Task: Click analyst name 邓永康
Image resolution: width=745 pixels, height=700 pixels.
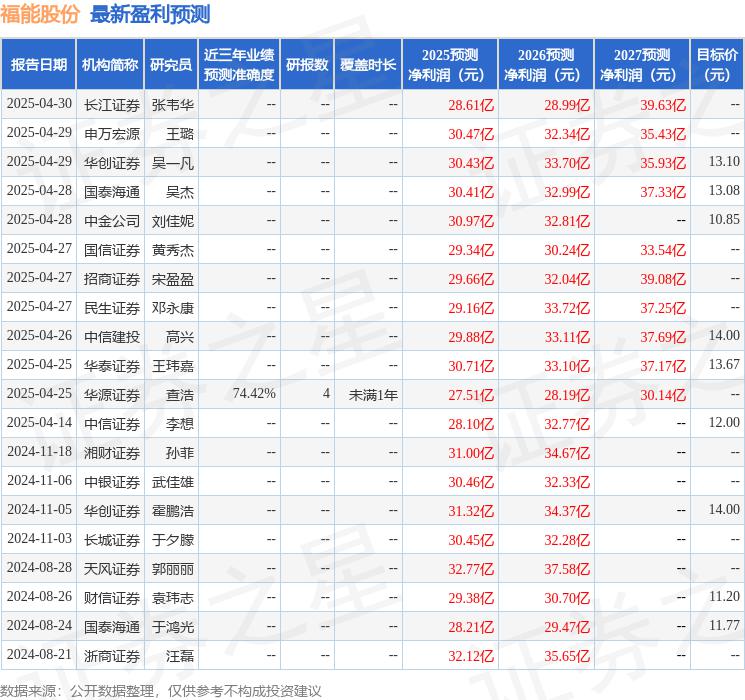Action: (x=172, y=308)
